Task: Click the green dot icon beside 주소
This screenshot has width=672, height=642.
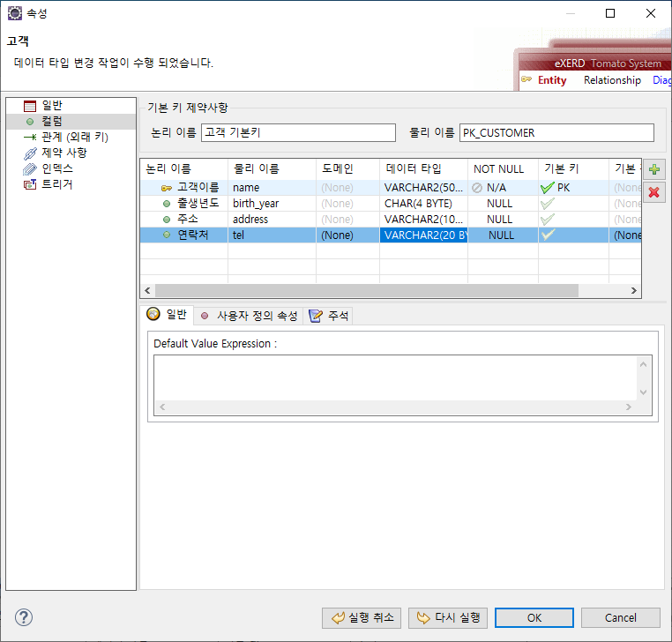Action: (x=167, y=220)
